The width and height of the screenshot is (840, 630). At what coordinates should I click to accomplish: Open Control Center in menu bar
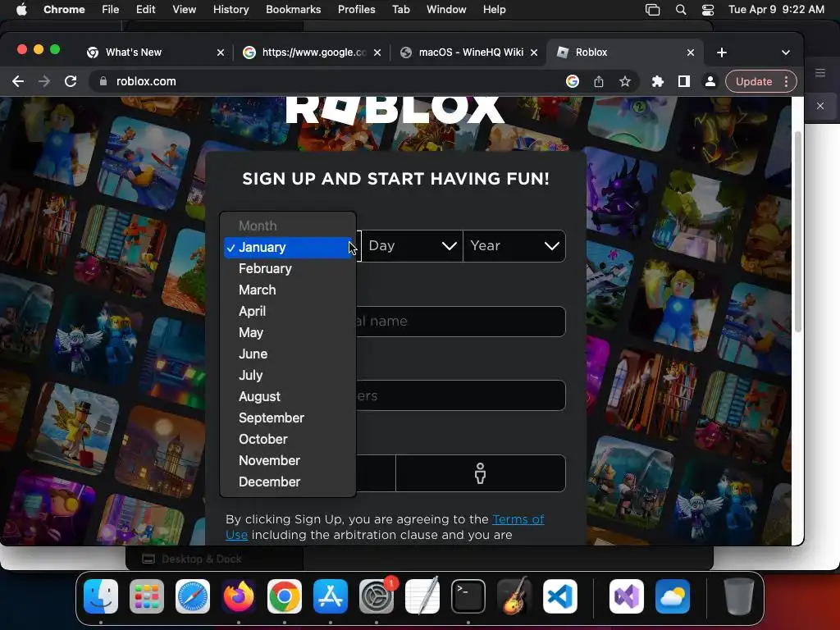(708, 10)
